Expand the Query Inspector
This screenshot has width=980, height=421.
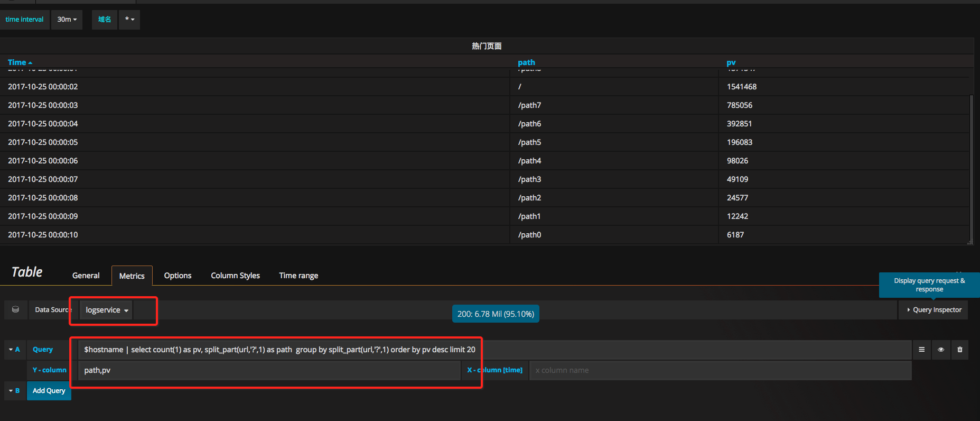pos(934,310)
